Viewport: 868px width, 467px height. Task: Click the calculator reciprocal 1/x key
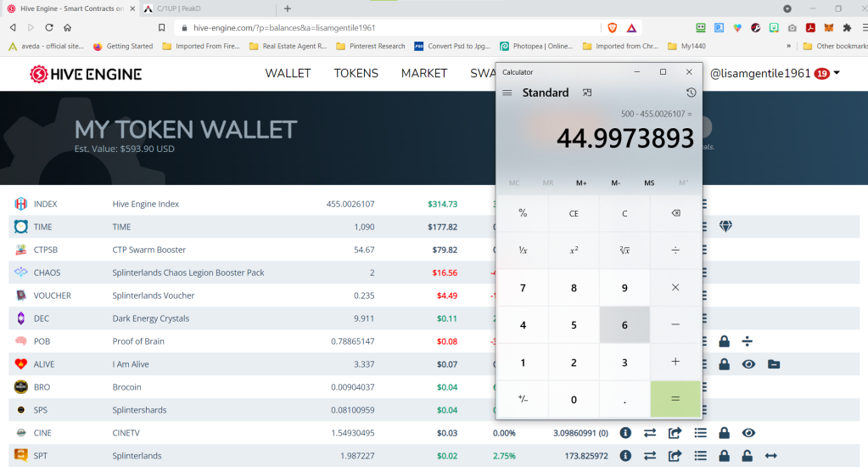click(523, 250)
